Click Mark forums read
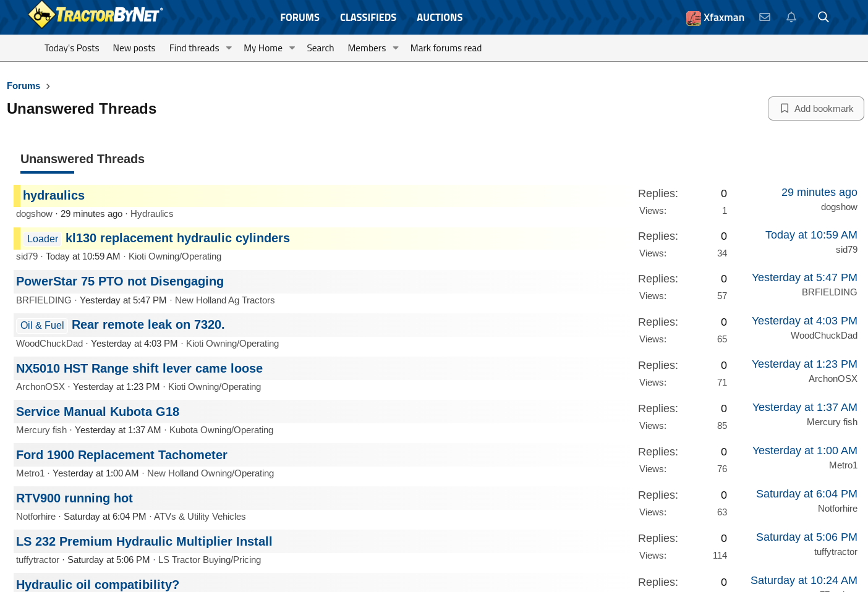 coord(446,48)
